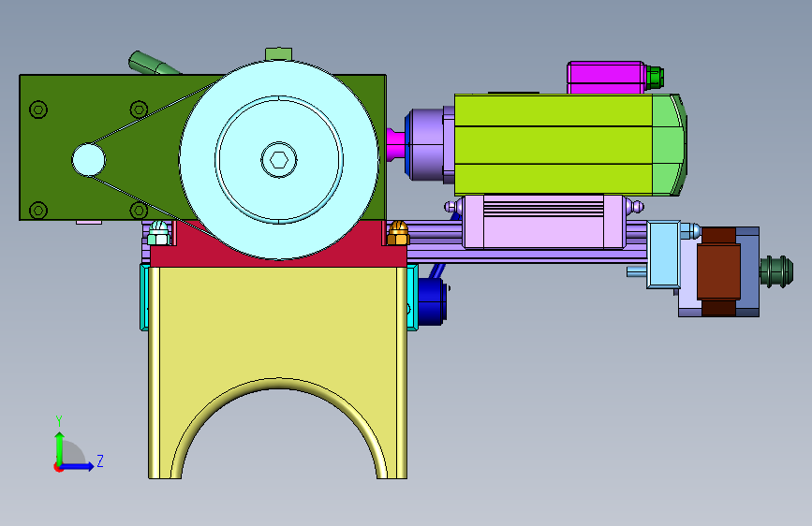Pick the mint-white nut on red plate

159,233
